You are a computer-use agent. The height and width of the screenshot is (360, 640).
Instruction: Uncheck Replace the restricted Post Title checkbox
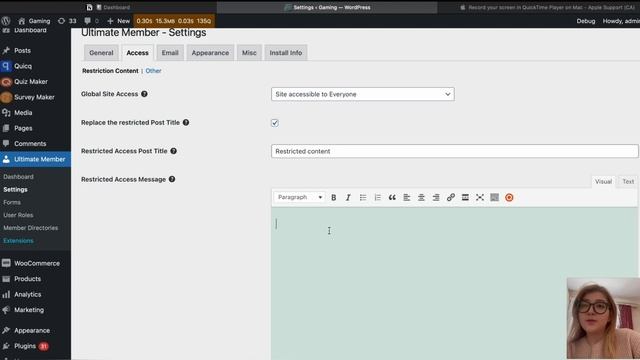click(275, 123)
